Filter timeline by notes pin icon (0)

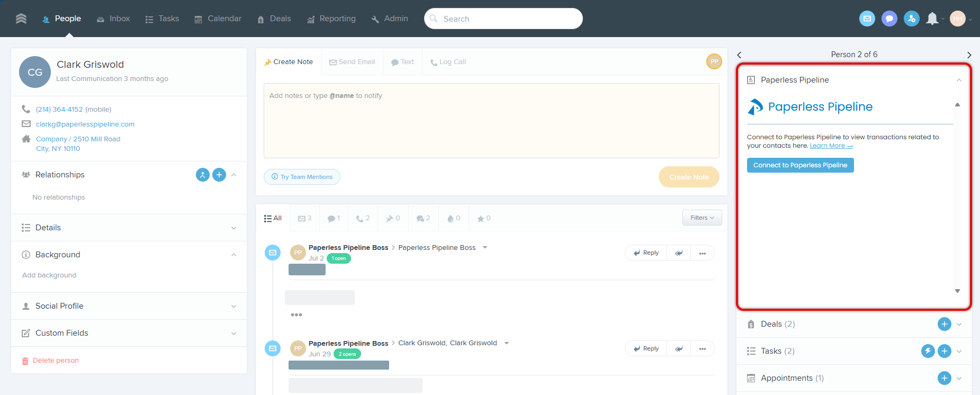click(392, 218)
